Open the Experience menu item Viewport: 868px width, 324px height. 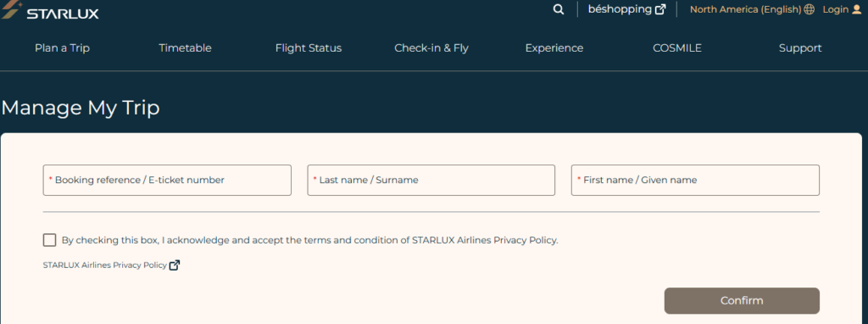[x=554, y=48]
